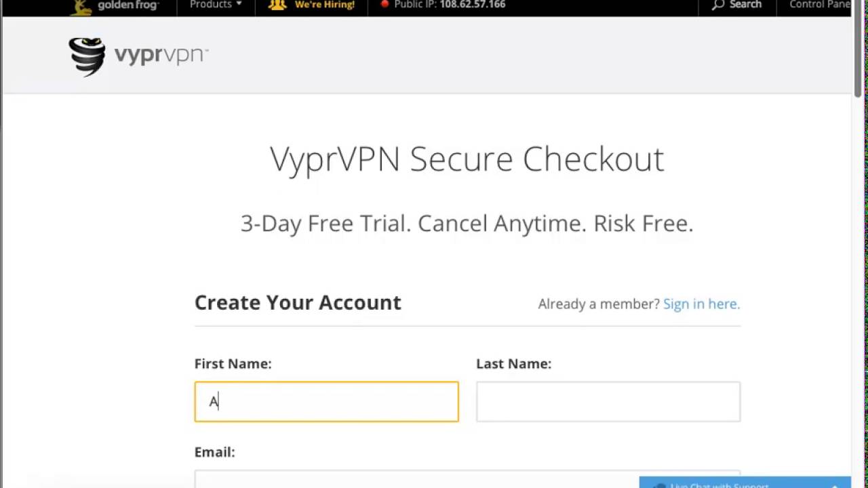Expand the Live Chat panel arrow
This screenshot has width=868, height=488.
click(x=835, y=485)
